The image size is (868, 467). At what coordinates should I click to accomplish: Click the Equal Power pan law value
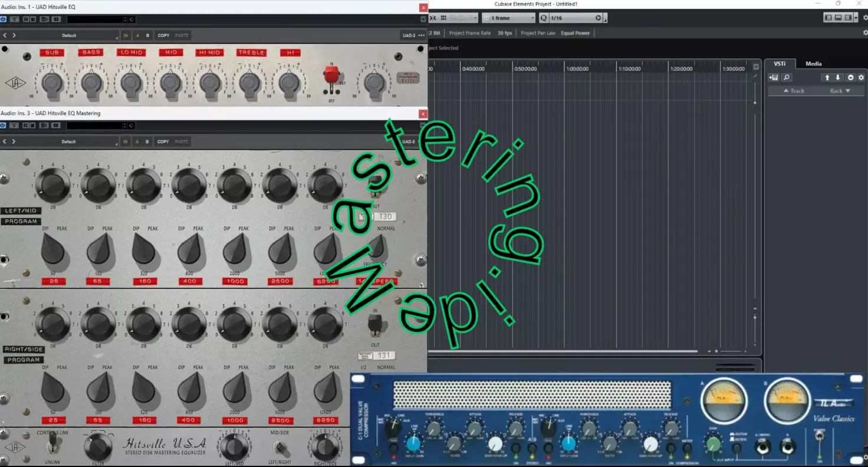coord(575,33)
